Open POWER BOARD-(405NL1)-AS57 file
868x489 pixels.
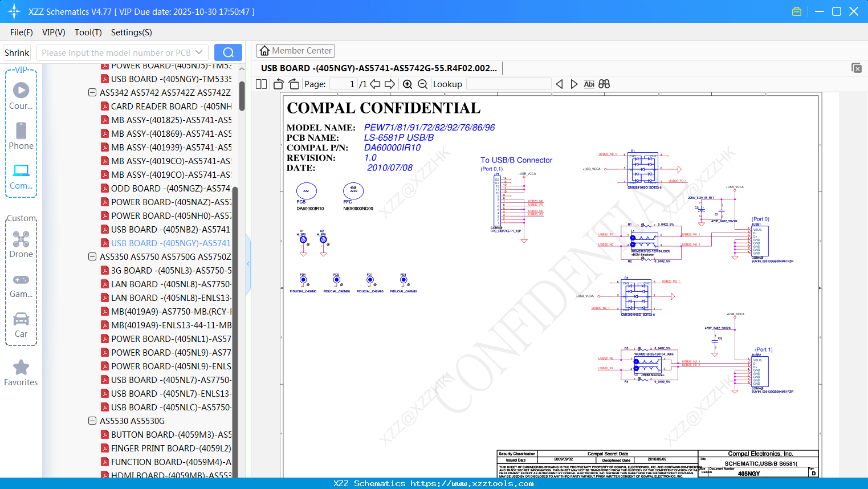point(172,339)
